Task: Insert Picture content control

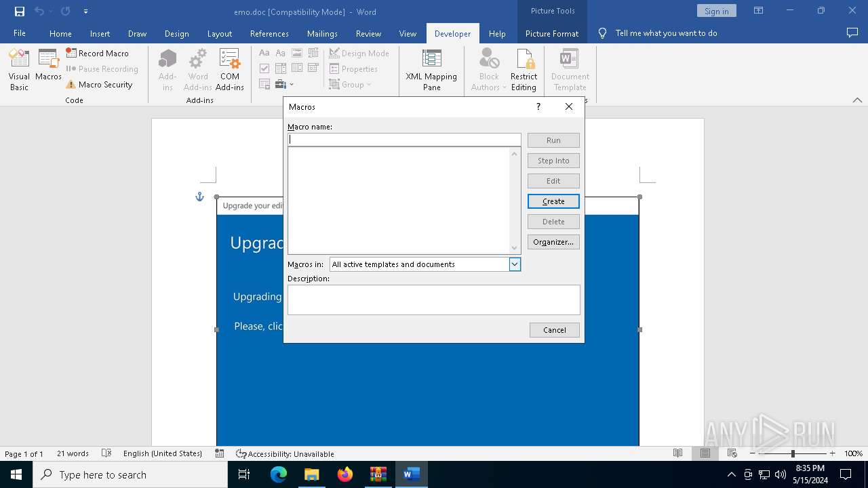Action: pyautogui.click(x=297, y=53)
